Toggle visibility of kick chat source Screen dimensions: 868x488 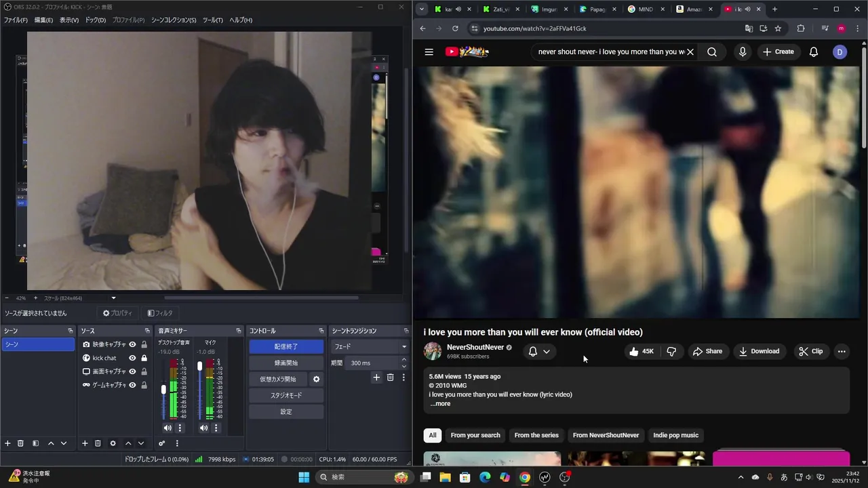coord(132,358)
